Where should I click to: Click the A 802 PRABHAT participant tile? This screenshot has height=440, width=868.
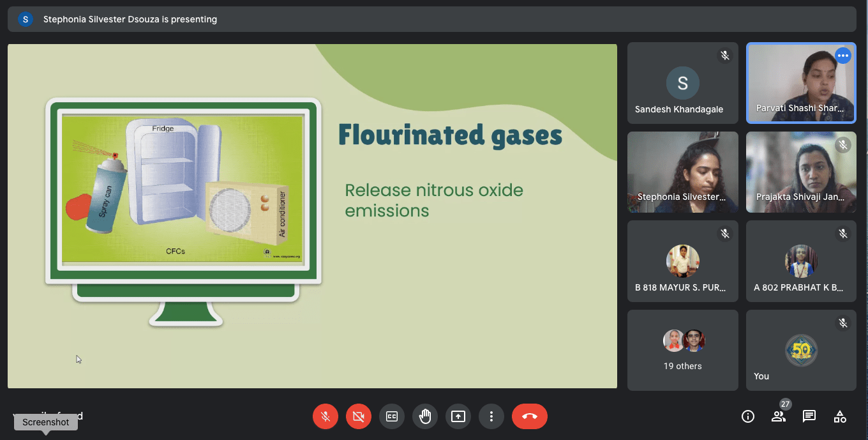click(x=801, y=261)
